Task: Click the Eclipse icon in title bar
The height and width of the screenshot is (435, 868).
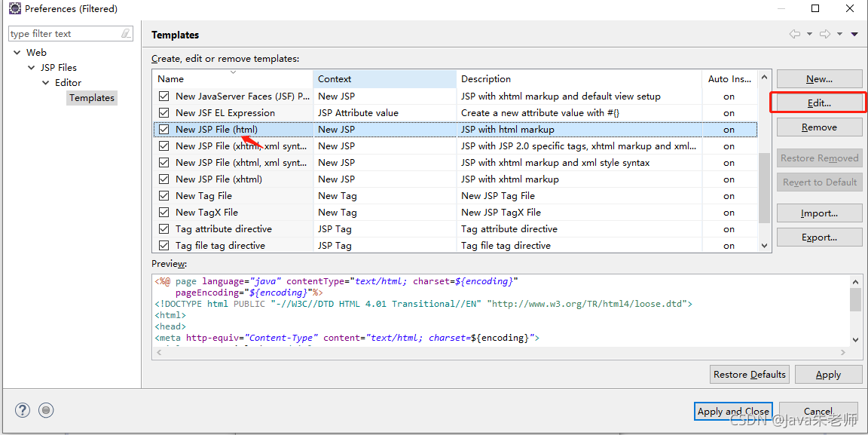Action: point(15,8)
